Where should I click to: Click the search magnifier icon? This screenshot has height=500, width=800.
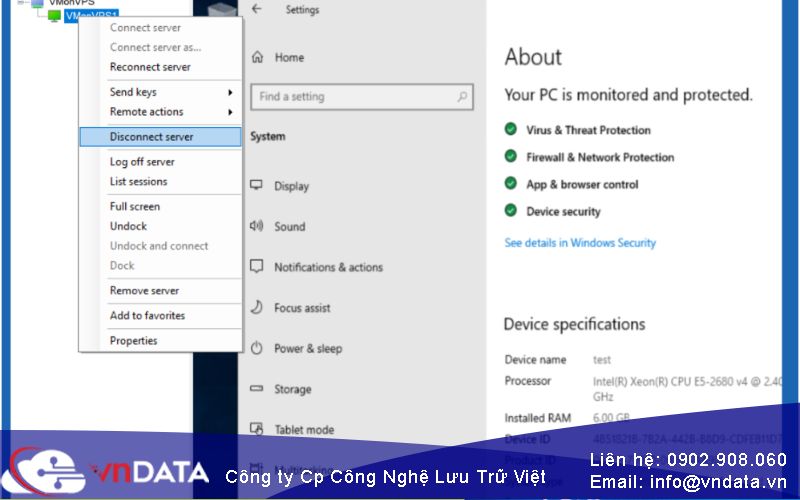point(462,96)
